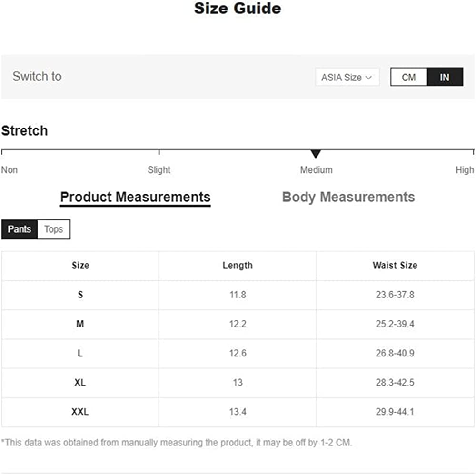Click the Length column header
Viewport: 476px width, 475px height.
(238, 266)
